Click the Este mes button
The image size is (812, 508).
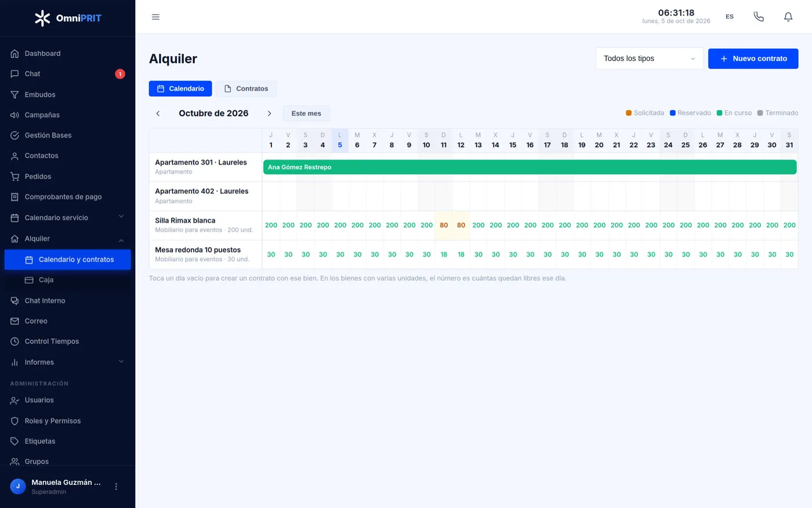pyautogui.click(x=306, y=114)
